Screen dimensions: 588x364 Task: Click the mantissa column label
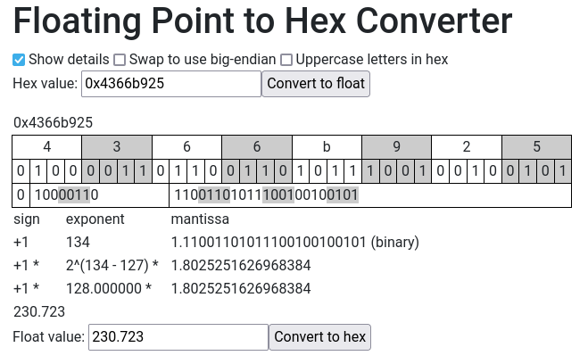point(200,219)
